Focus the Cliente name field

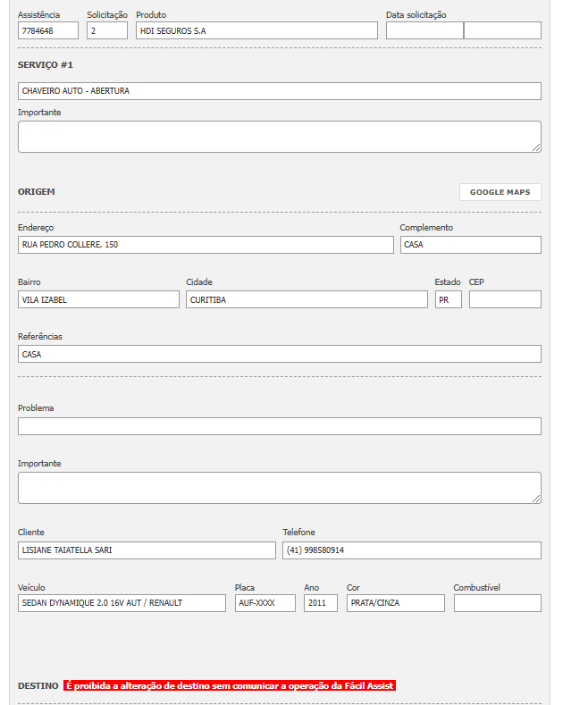(147, 550)
